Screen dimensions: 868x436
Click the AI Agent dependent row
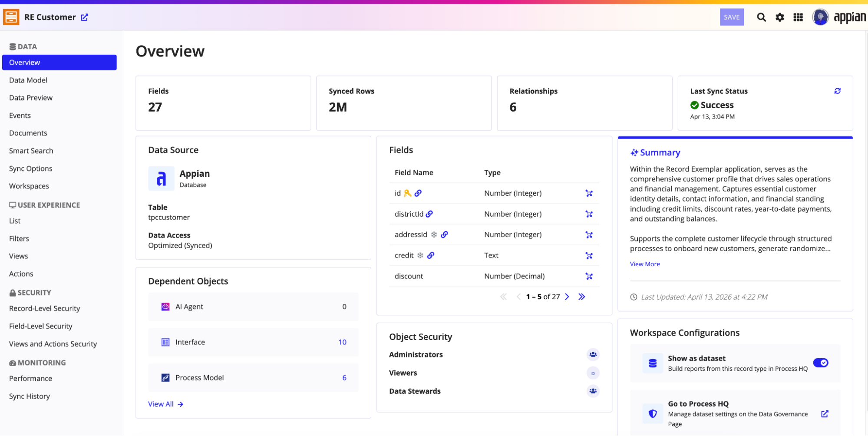click(x=254, y=307)
